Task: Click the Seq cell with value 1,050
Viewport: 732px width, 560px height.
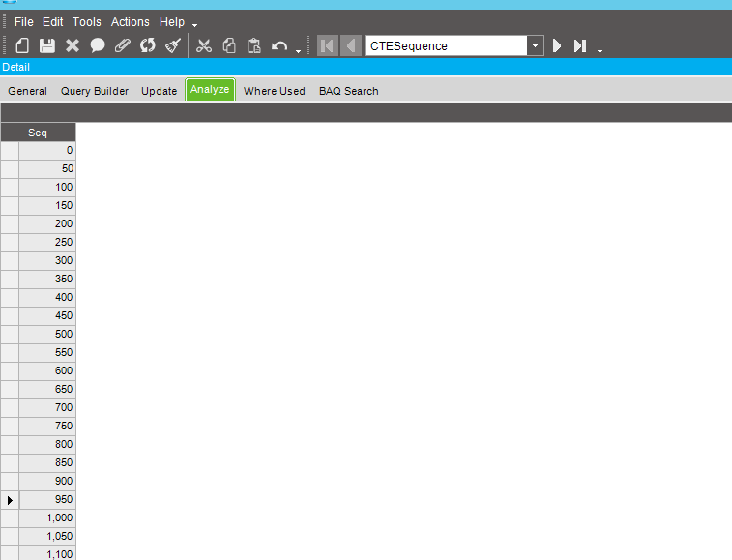Action: (47, 536)
